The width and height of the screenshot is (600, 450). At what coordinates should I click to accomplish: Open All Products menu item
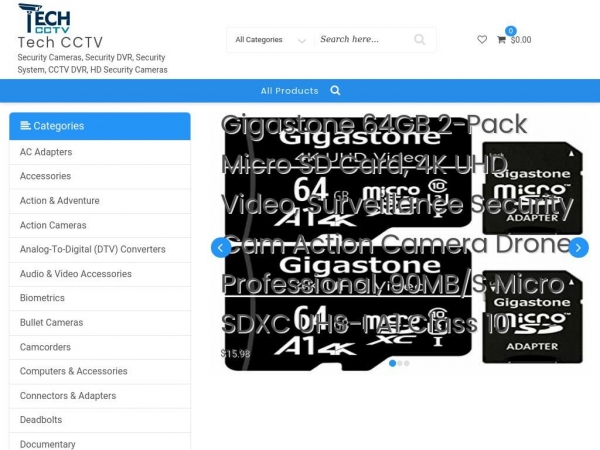click(289, 91)
